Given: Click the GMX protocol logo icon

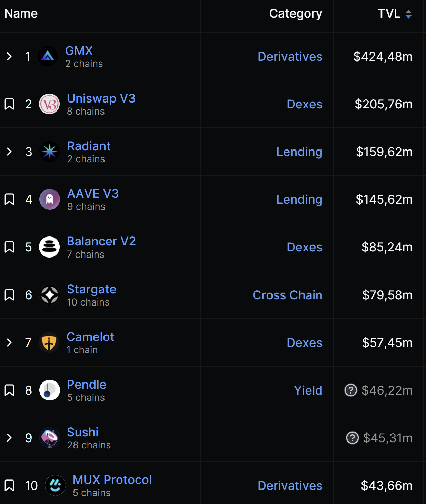Looking at the screenshot, I should [x=48, y=56].
